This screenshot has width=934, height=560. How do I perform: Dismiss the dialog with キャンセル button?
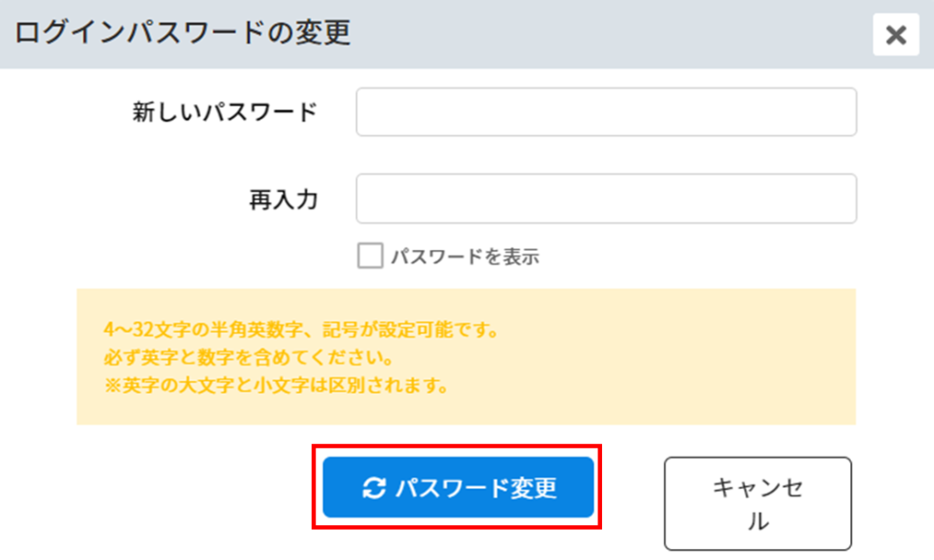click(x=758, y=503)
